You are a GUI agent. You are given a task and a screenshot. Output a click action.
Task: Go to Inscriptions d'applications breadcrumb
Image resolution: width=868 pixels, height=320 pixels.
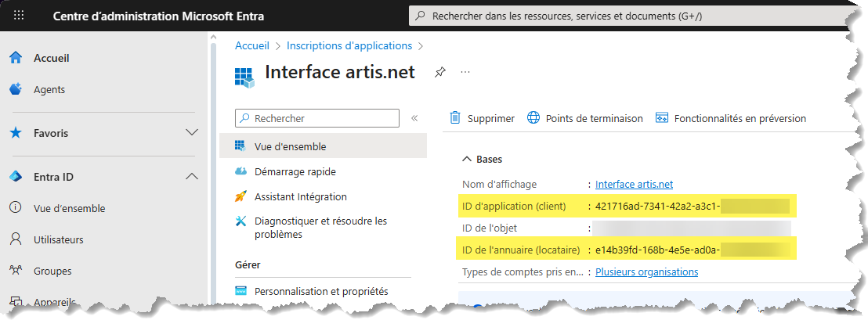(349, 45)
